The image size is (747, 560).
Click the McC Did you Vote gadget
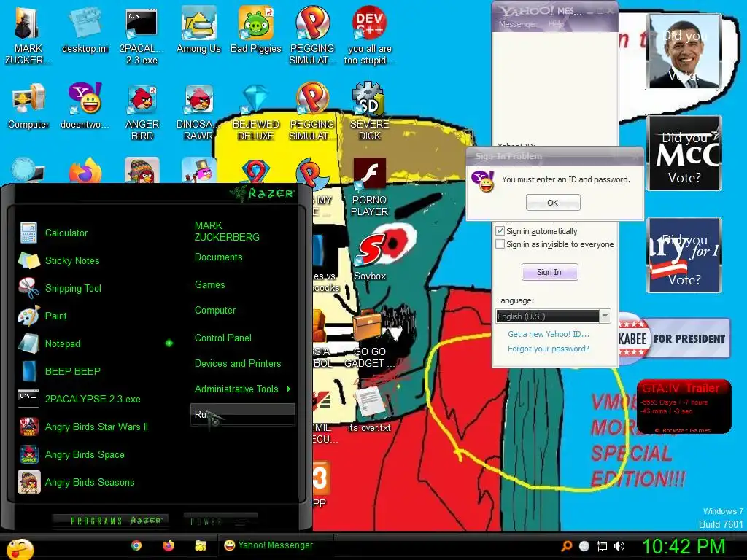click(684, 153)
